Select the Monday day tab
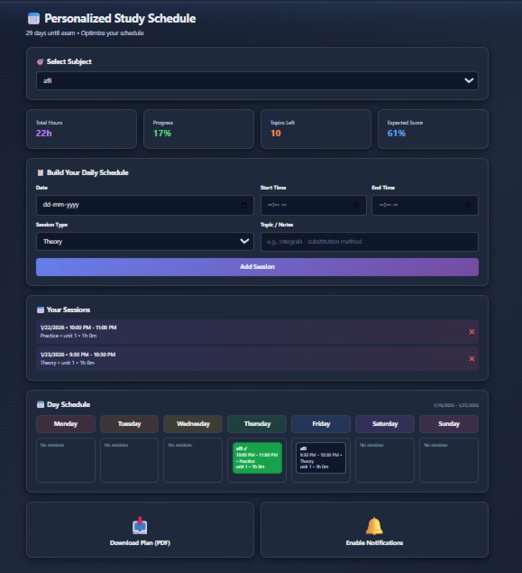Image resolution: width=522 pixels, height=573 pixels. pos(66,424)
